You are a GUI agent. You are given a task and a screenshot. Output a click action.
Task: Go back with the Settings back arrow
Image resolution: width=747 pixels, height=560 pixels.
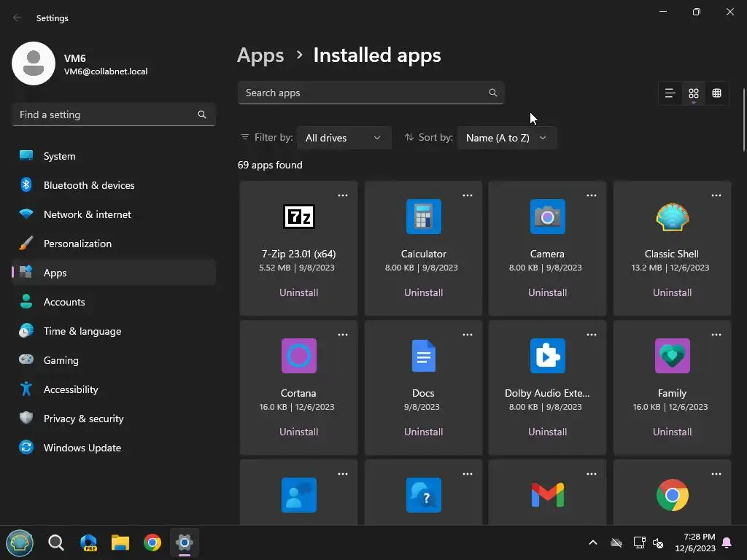pos(18,17)
